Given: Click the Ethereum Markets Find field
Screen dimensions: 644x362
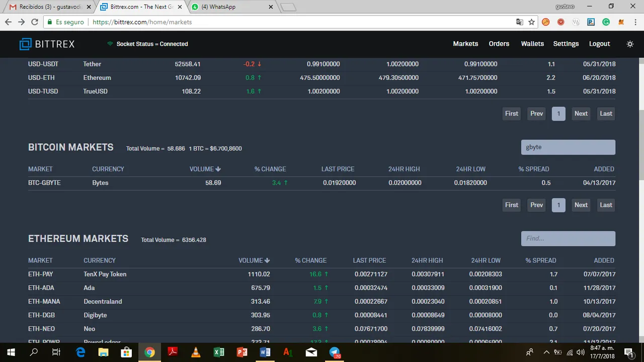Looking at the screenshot, I should point(568,238).
